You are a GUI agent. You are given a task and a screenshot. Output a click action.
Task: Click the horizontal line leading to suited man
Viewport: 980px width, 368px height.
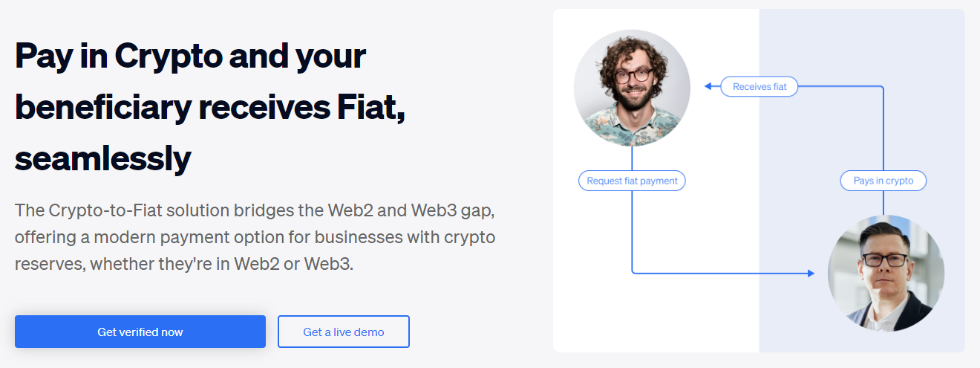(x=720, y=274)
